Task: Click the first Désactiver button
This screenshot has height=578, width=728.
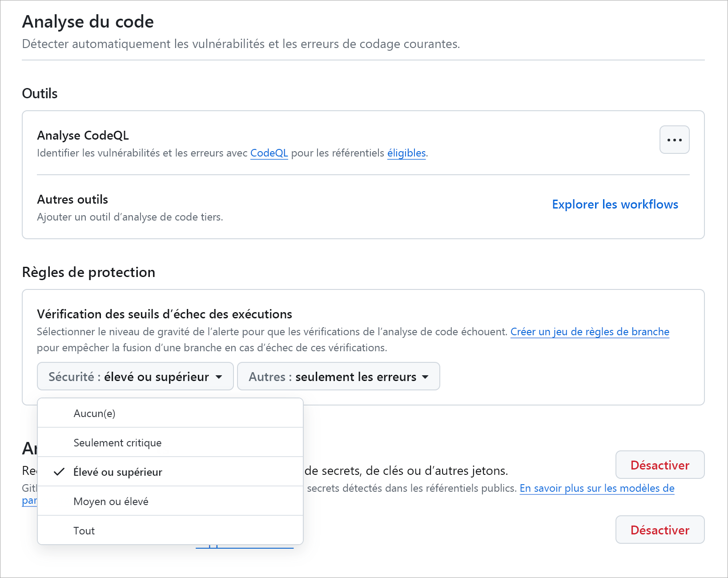Action: tap(660, 465)
